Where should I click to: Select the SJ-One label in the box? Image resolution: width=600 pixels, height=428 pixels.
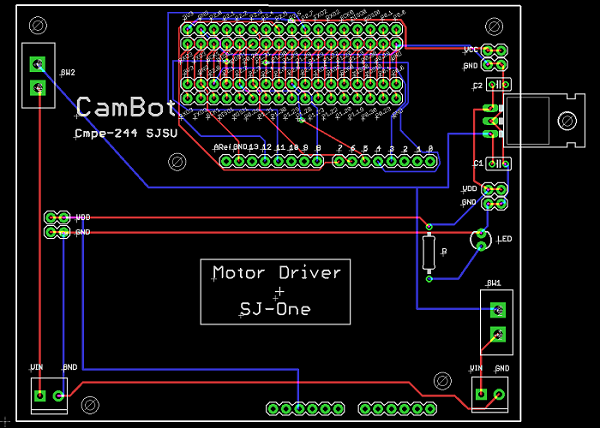(x=275, y=309)
